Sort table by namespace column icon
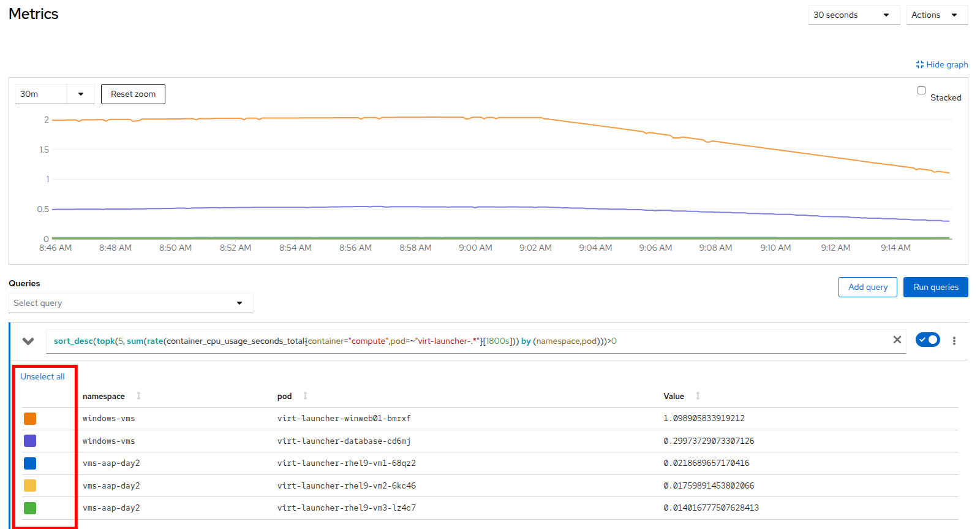The width and height of the screenshot is (980, 529). click(x=138, y=396)
